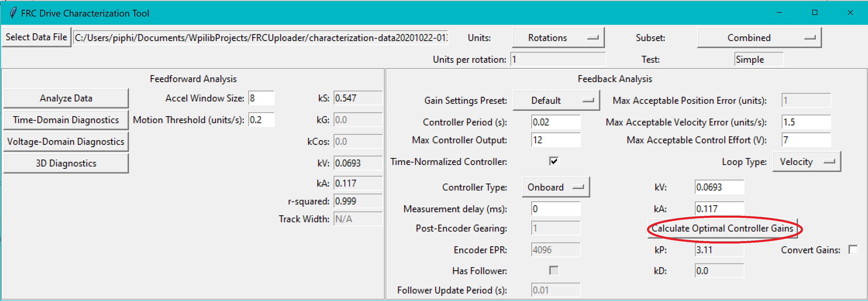The width and height of the screenshot is (868, 301).
Task: Toggle Has Follower checkbox
Action: [553, 270]
